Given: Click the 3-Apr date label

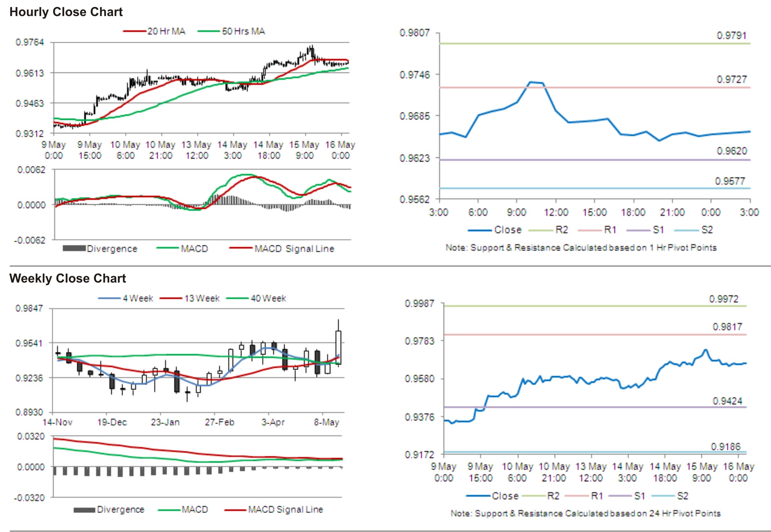Looking at the screenshot, I should pyautogui.click(x=273, y=422).
